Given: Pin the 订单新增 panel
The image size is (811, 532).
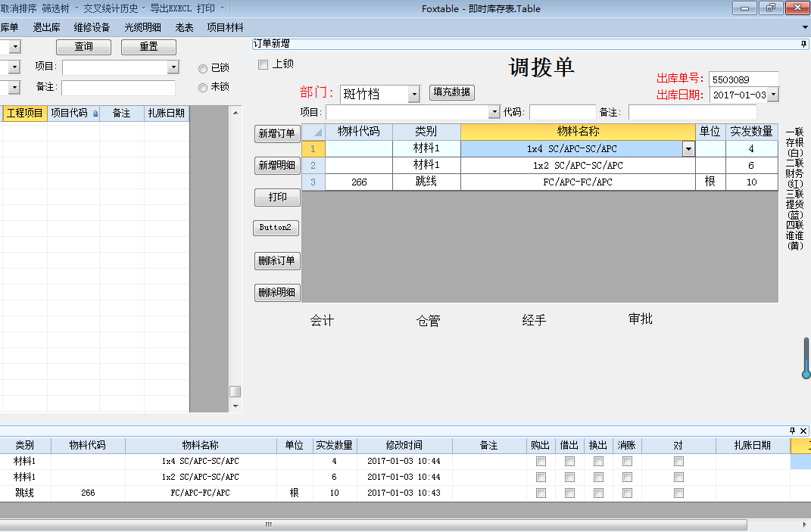Looking at the screenshot, I should (803, 44).
